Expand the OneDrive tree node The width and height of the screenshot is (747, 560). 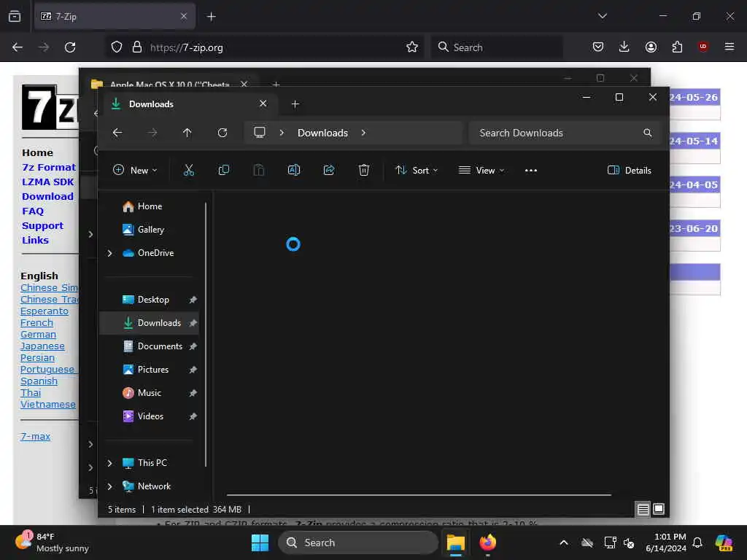point(109,253)
